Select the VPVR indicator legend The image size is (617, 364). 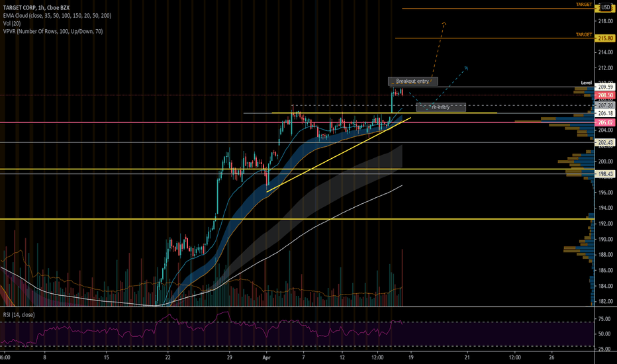[x=53, y=32]
